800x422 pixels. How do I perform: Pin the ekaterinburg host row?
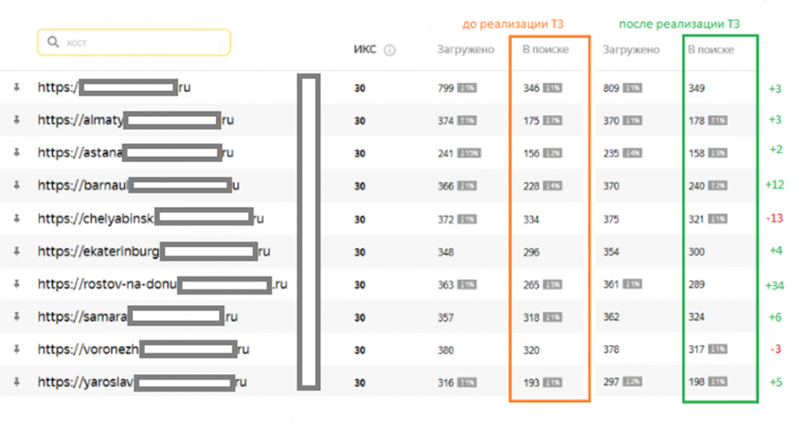(17, 251)
